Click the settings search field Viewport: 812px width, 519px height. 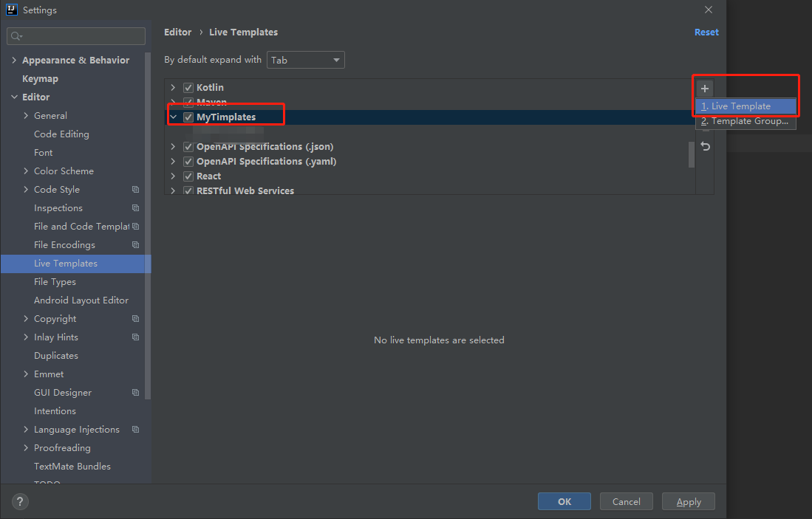pos(76,35)
